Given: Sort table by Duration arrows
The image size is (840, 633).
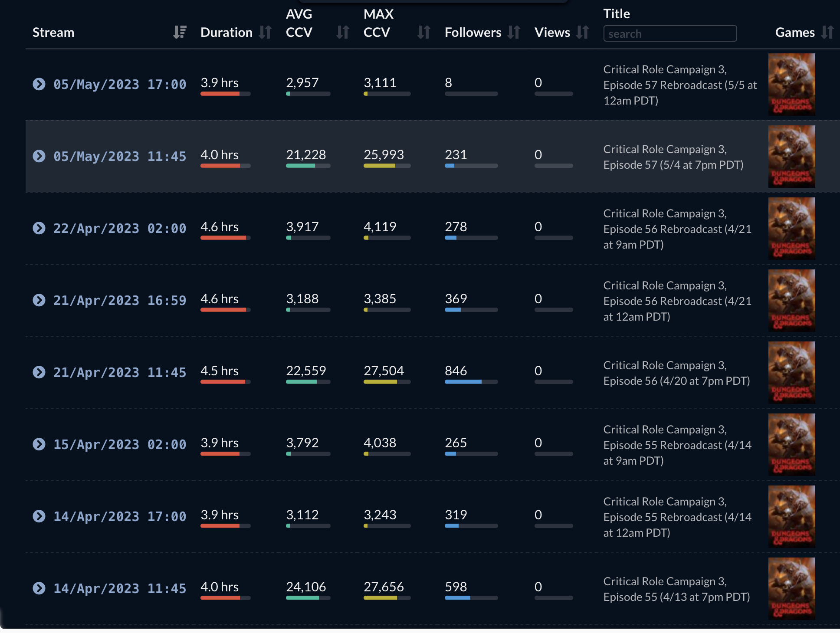Looking at the screenshot, I should click(265, 32).
